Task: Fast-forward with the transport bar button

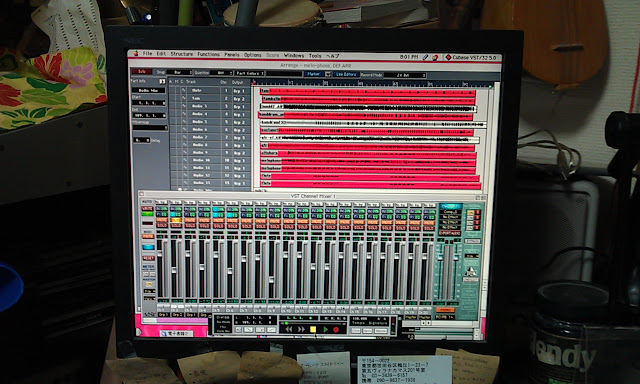Action: 301,329
